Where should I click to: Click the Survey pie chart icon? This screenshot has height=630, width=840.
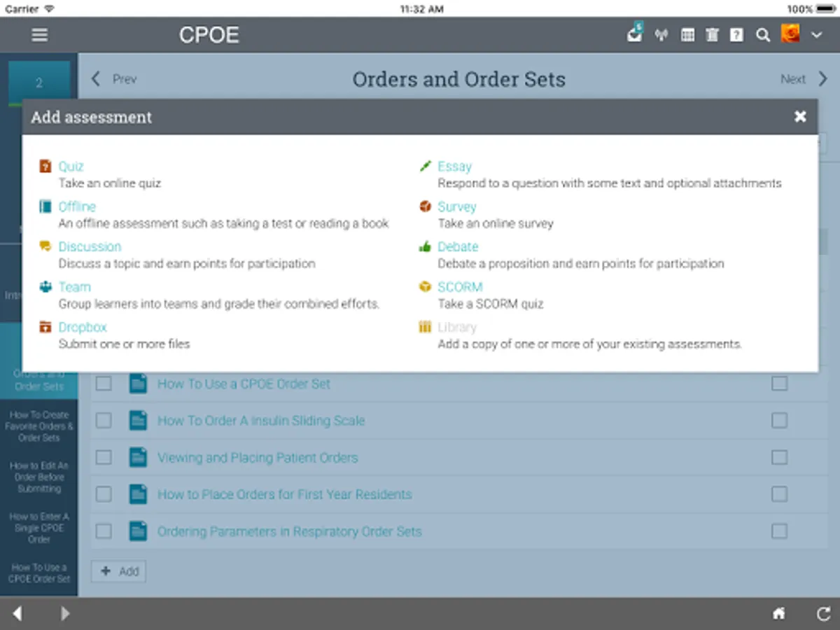[425, 206]
